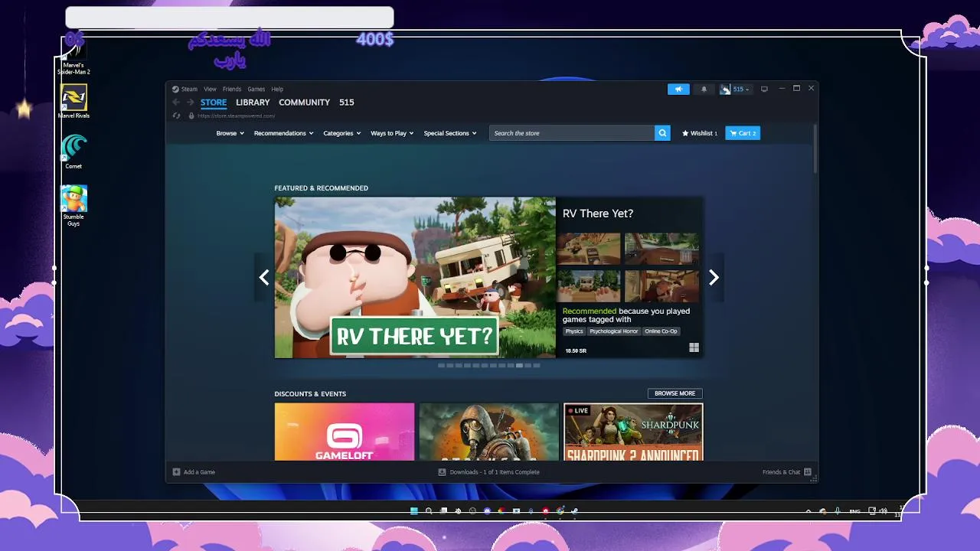Click Add a Game link
Viewport: 980px width, 551px height.
(199, 472)
